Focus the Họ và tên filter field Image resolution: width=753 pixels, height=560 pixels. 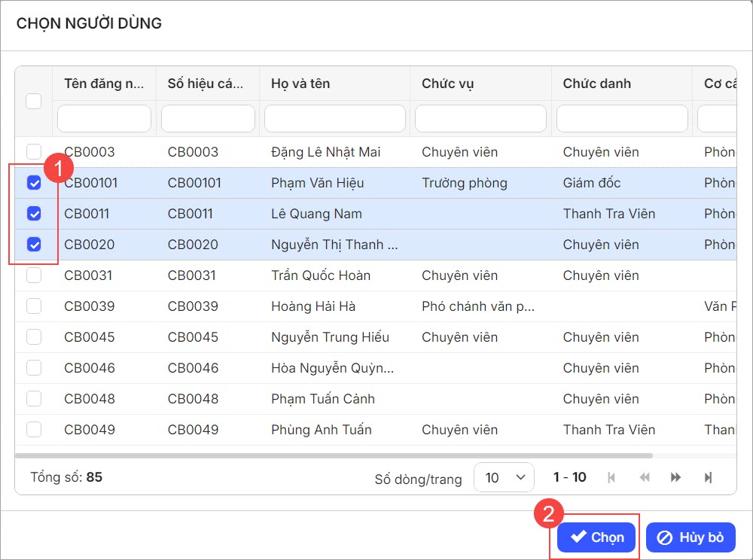tap(334, 119)
